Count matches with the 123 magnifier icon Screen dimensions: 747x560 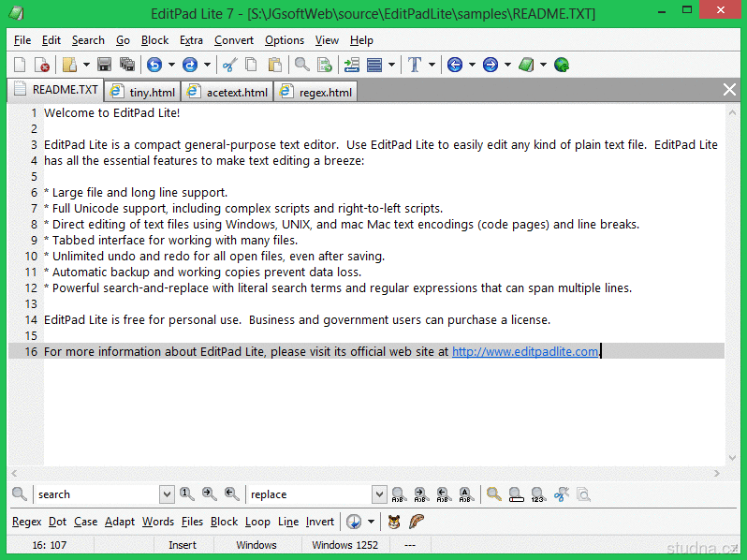538,494
